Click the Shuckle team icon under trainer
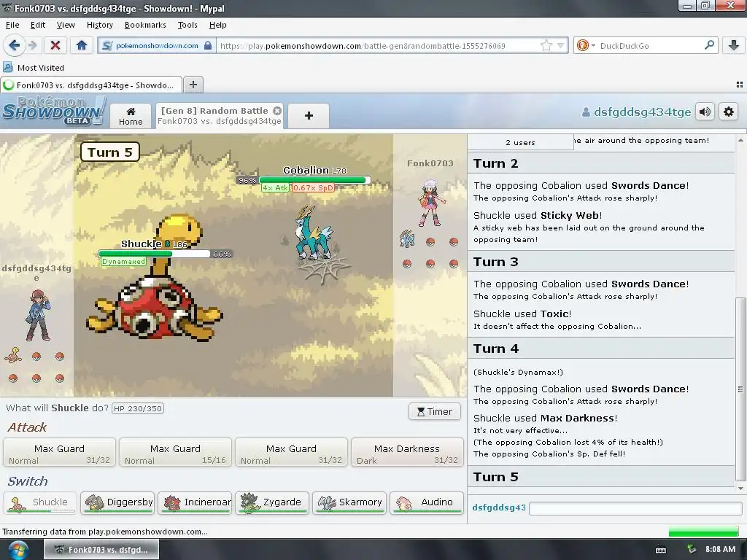Screen dimensions: 747x560 [x=13, y=355]
